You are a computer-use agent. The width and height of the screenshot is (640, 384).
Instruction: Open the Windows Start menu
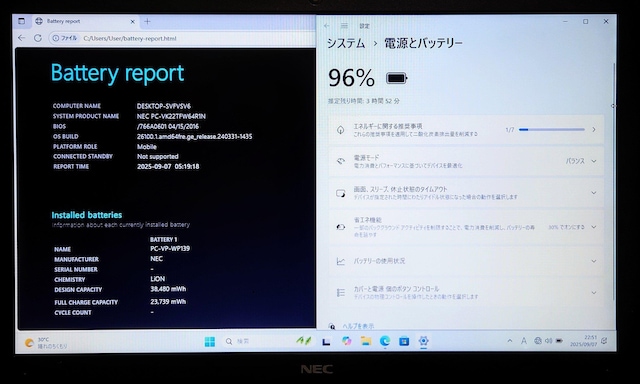click(210, 342)
